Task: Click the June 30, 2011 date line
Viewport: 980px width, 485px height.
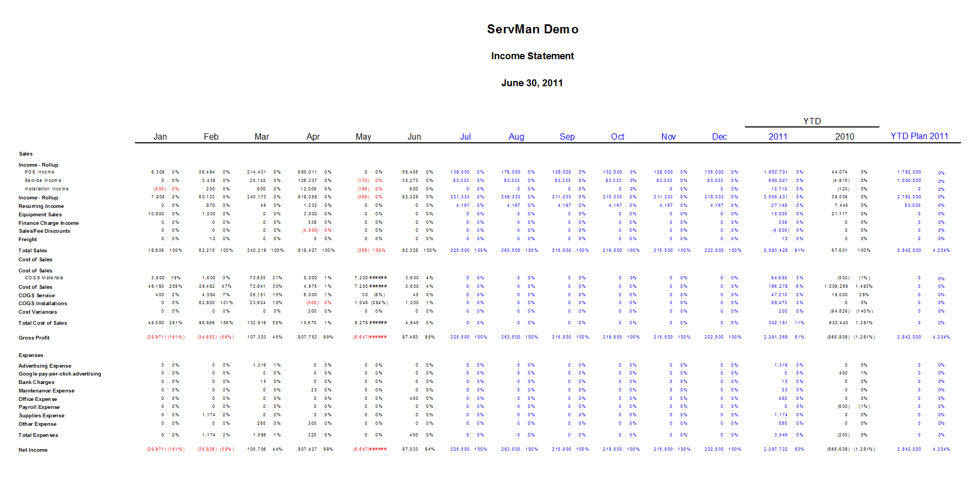Action: [532, 83]
